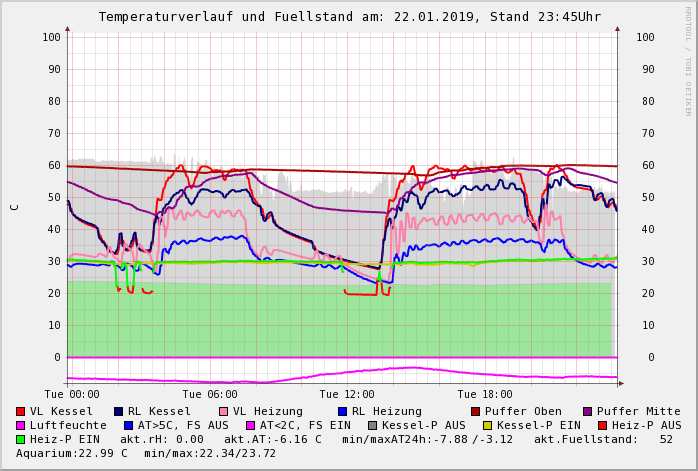Image resolution: width=698 pixels, height=471 pixels.
Task: Click the dark blue RL Kessel legend swatch
Action: [x=118, y=411]
